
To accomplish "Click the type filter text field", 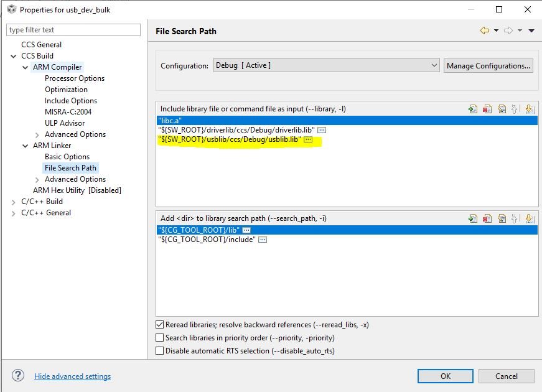I will (x=73, y=30).
